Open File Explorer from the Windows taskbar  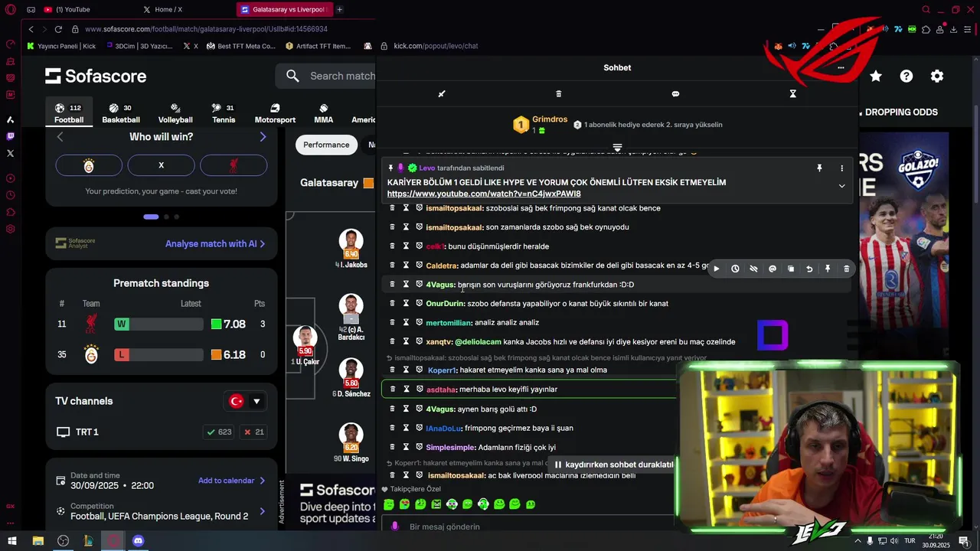pyautogui.click(x=38, y=540)
